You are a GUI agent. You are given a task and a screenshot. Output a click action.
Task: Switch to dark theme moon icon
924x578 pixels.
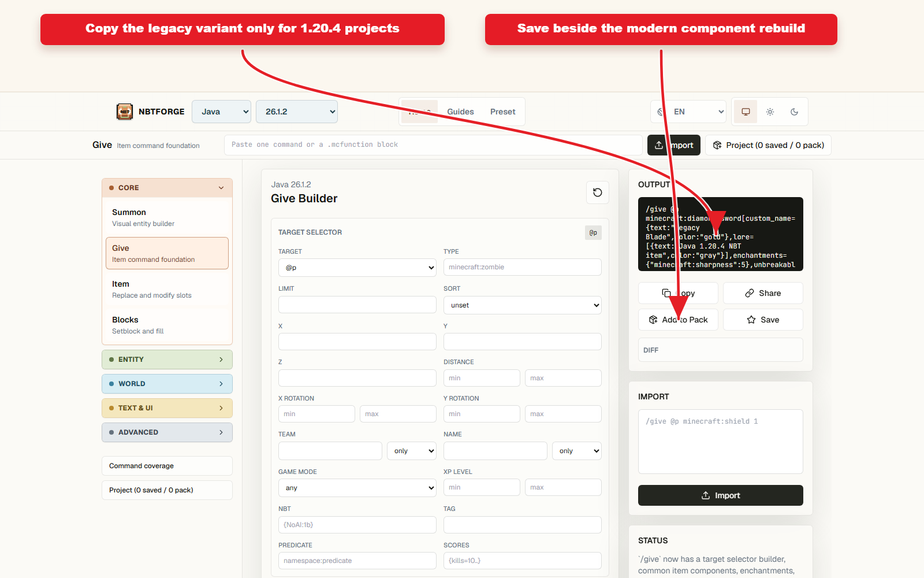pyautogui.click(x=794, y=112)
